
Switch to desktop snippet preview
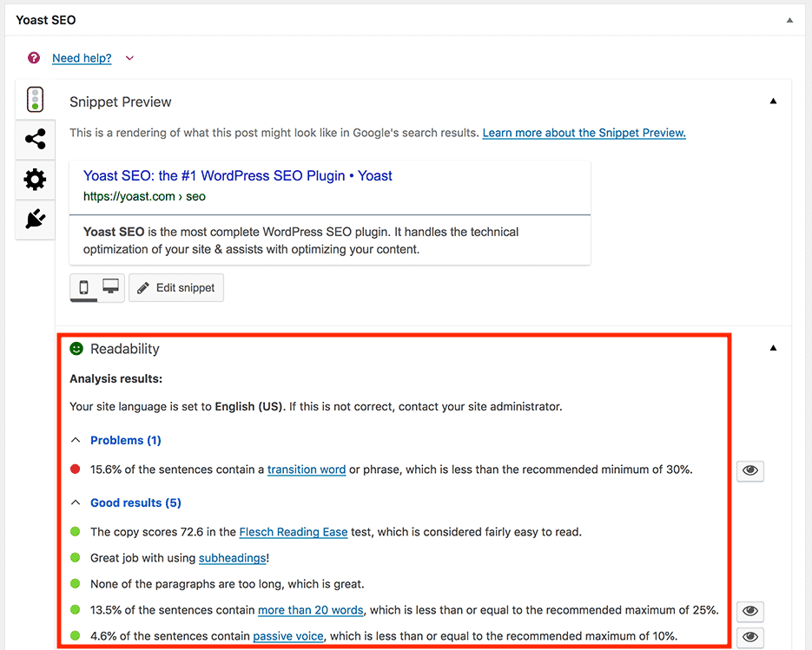click(x=111, y=287)
